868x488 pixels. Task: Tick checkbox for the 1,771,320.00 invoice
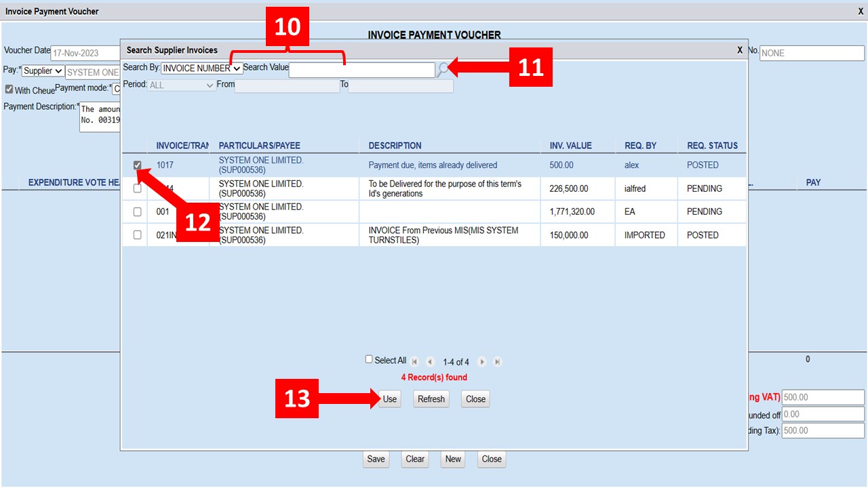(138, 212)
